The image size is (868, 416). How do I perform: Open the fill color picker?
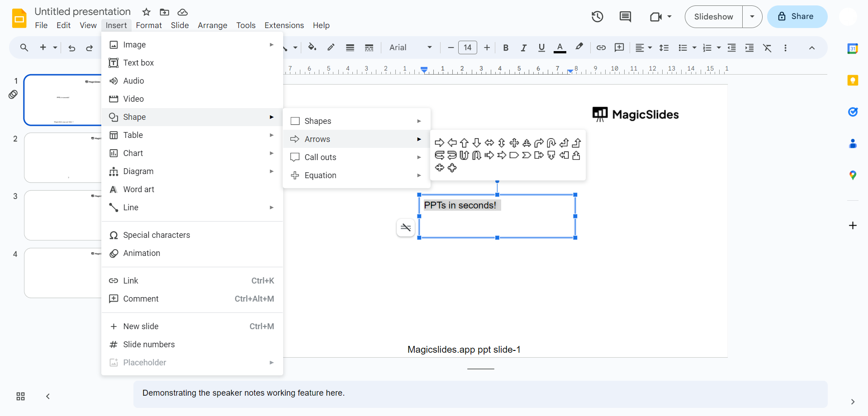coord(312,47)
